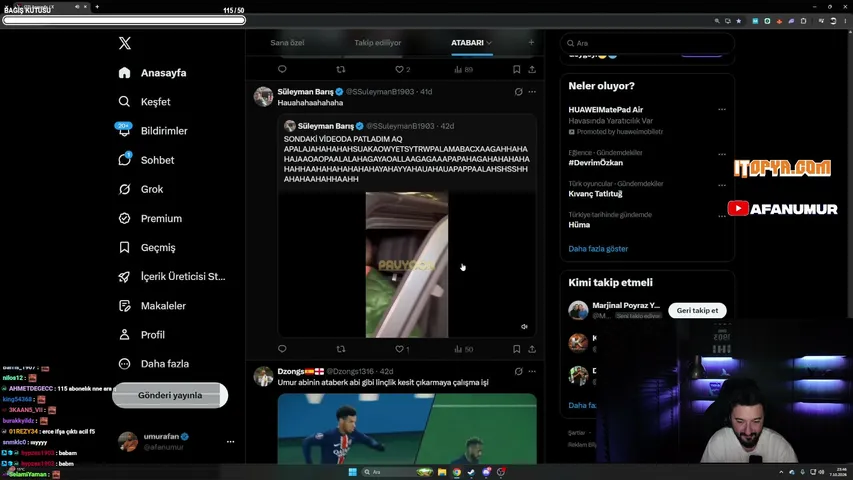Click Geri takip et button
This screenshot has height=480, width=853.
coord(697,310)
